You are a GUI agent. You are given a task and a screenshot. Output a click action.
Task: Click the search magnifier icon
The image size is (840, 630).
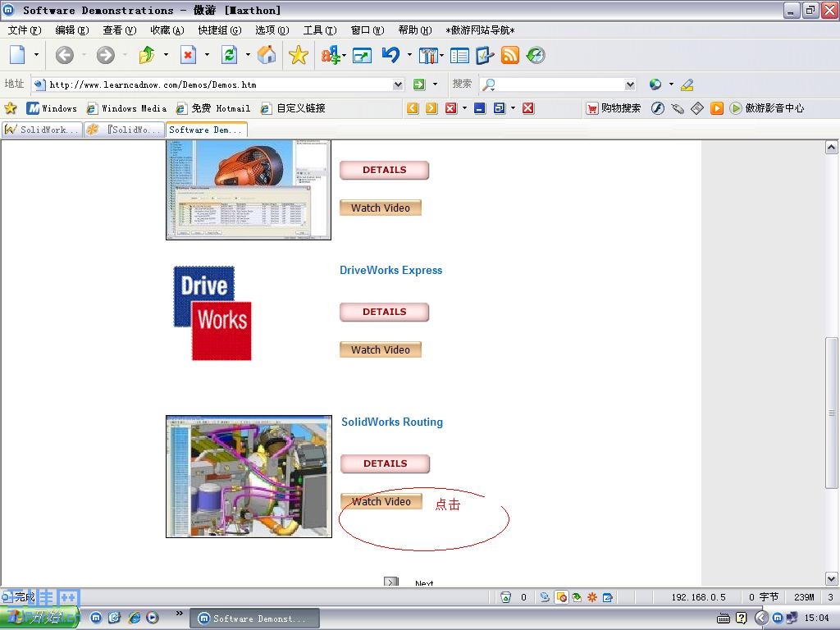(x=489, y=84)
